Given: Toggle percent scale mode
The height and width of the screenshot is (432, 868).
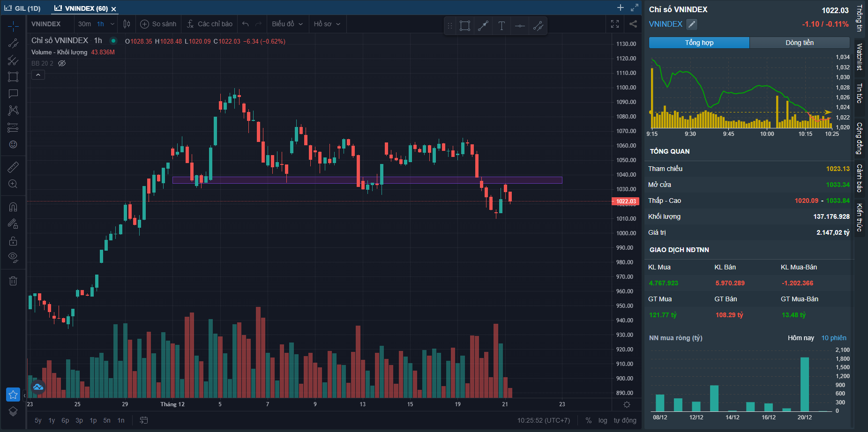Looking at the screenshot, I should click(589, 420).
